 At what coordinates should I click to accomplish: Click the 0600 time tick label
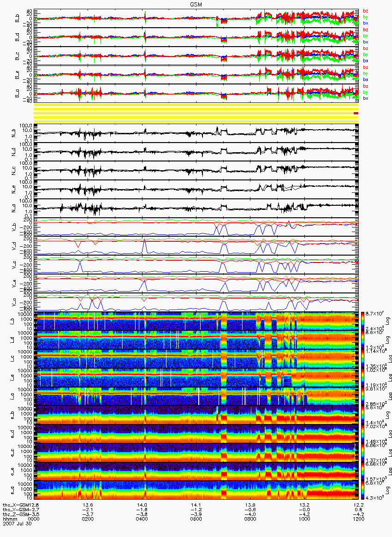(196, 519)
